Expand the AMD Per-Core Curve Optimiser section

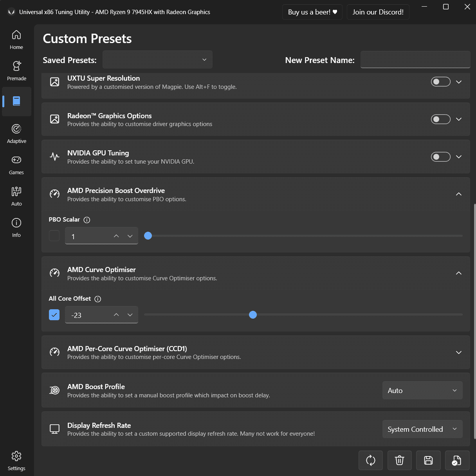click(459, 352)
